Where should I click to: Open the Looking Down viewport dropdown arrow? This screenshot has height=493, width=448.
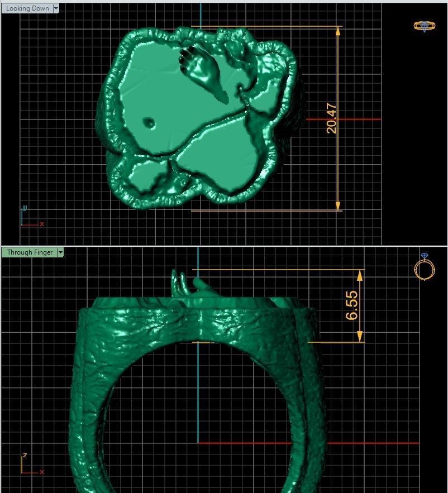(56, 8)
